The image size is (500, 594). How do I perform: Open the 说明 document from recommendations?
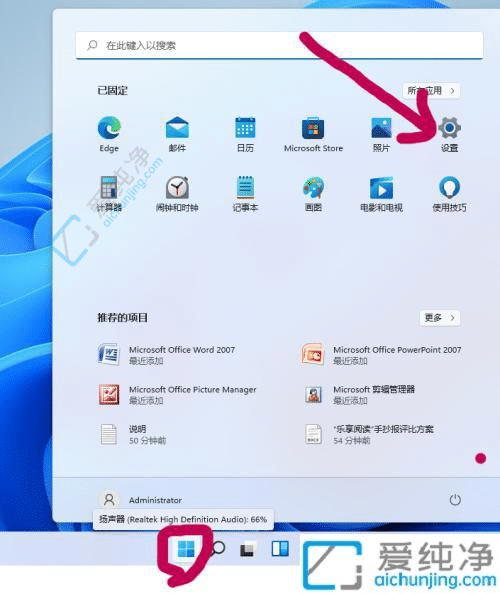click(133, 434)
